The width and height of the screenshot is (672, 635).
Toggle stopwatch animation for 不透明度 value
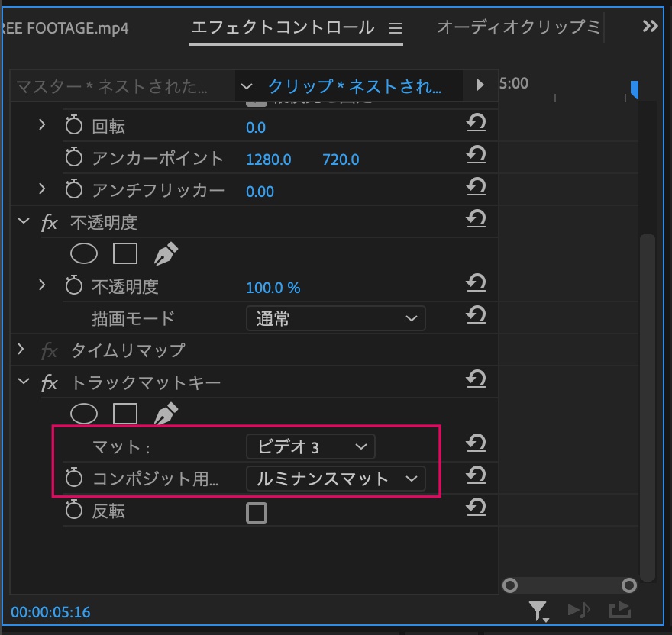click(x=74, y=285)
